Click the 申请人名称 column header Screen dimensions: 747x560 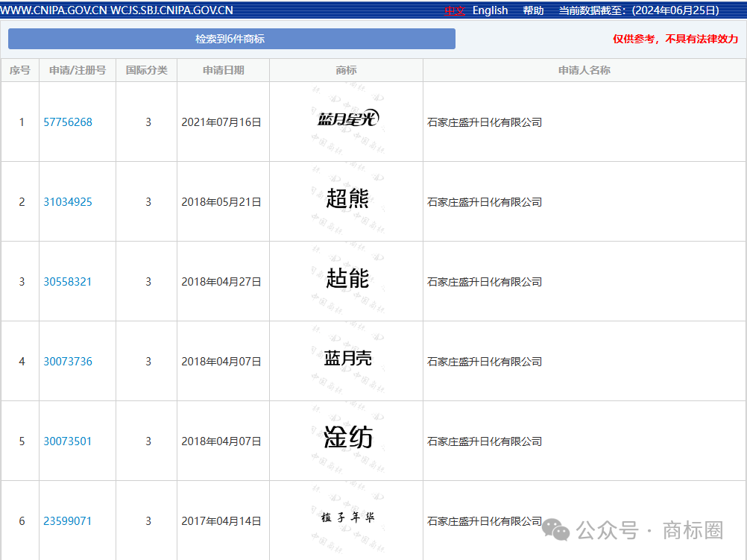[x=584, y=70]
